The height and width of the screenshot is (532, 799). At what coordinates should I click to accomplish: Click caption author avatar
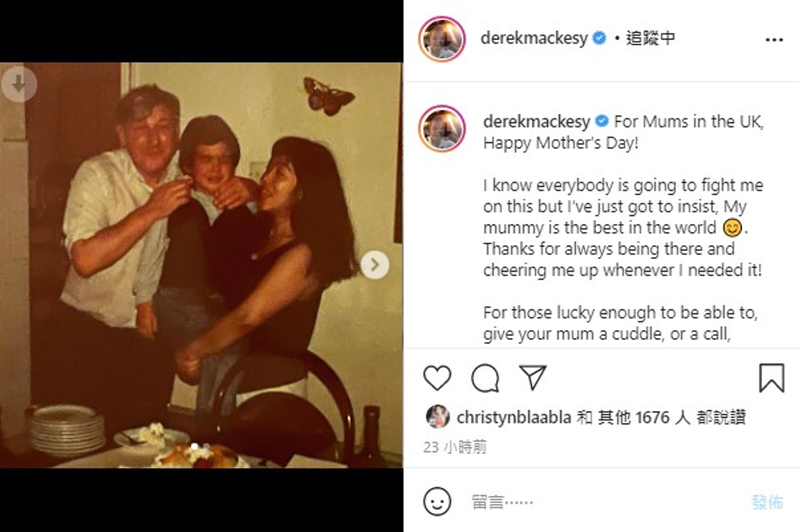coord(442,128)
